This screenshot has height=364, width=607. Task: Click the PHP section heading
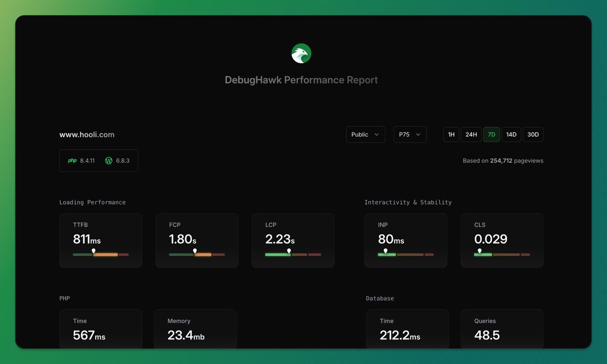[x=65, y=298]
